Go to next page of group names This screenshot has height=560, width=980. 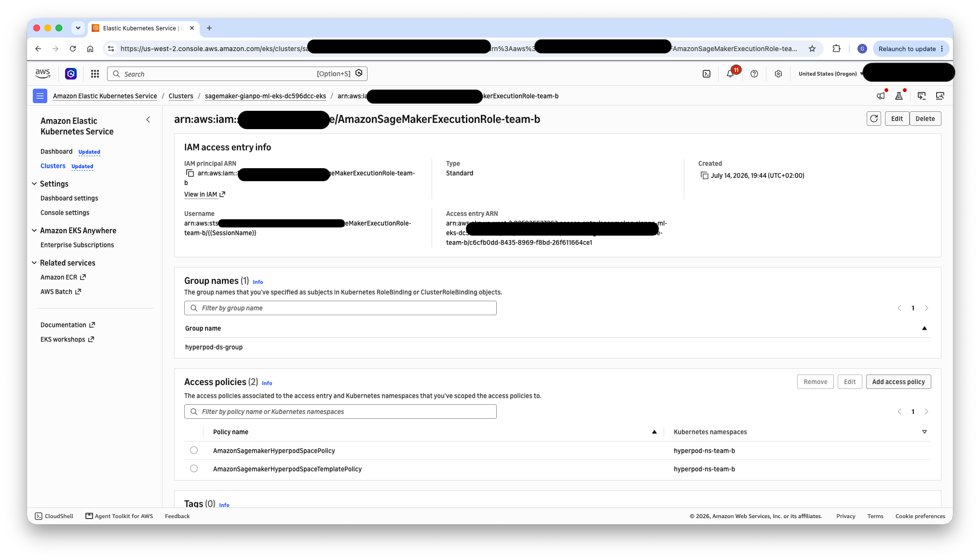click(x=926, y=308)
